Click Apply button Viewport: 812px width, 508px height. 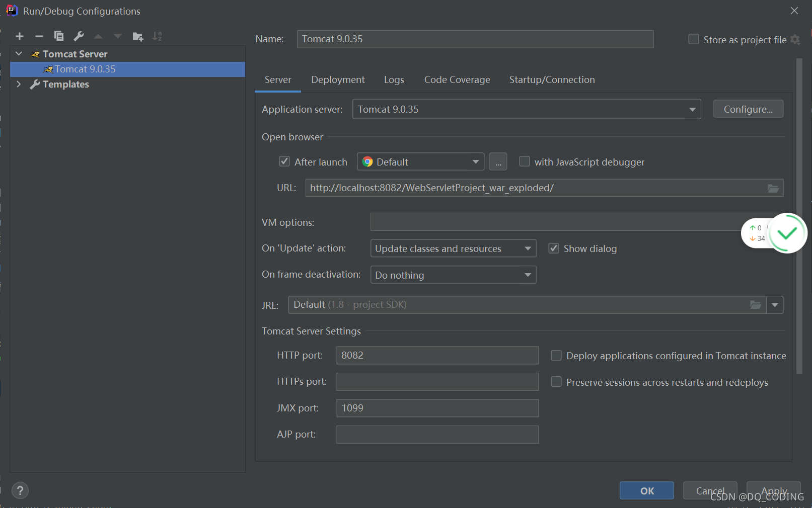(774, 491)
